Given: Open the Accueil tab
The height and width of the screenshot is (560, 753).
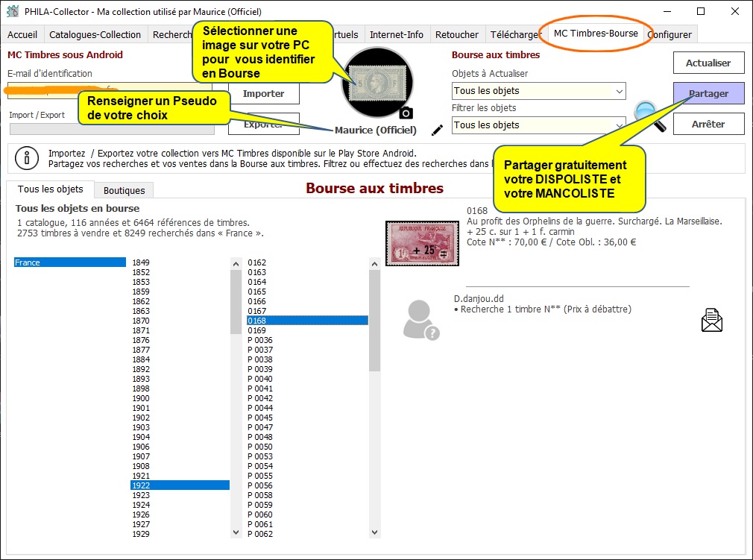Looking at the screenshot, I should [22, 34].
